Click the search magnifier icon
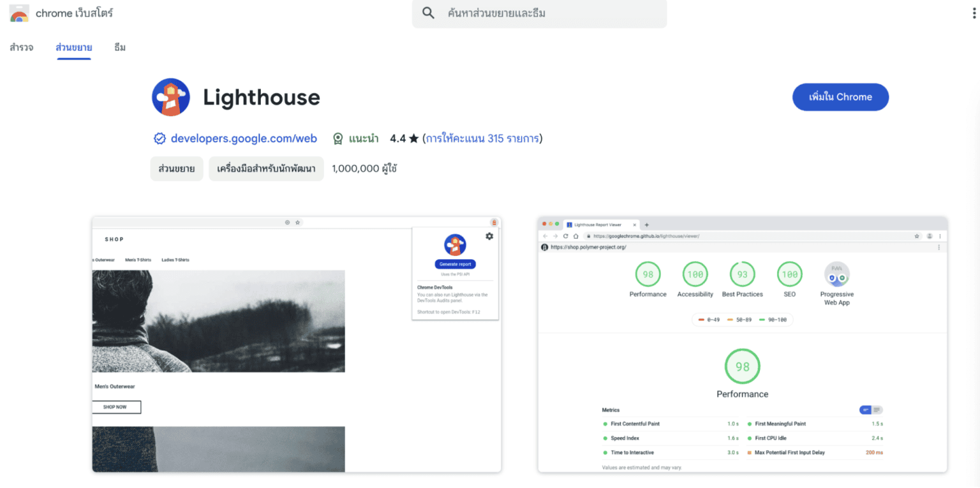Screen dimensions: 980x488 click(x=428, y=13)
